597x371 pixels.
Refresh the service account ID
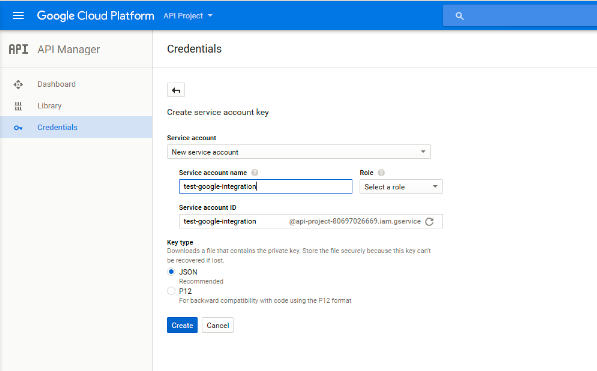click(429, 222)
